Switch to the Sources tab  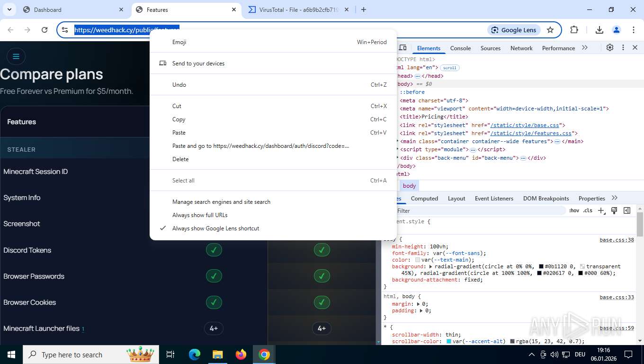click(491, 48)
